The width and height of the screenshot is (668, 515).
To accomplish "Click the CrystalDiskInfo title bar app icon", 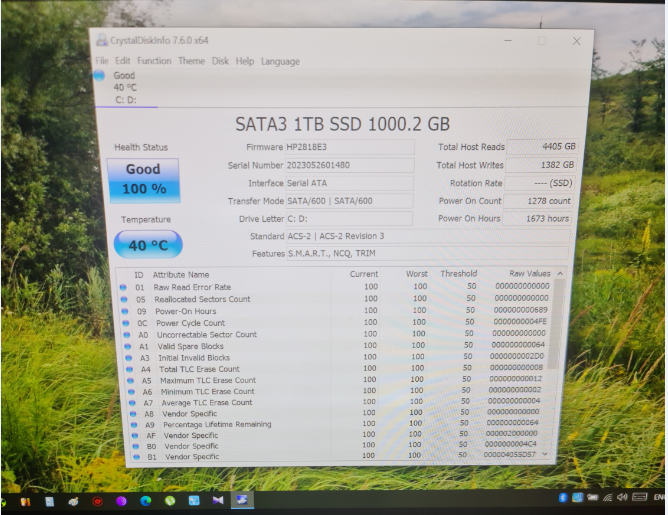I will pyautogui.click(x=102, y=40).
